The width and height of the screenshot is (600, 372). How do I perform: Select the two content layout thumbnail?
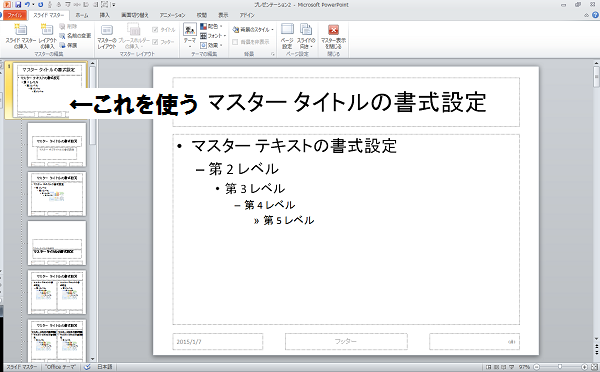(57, 292)
